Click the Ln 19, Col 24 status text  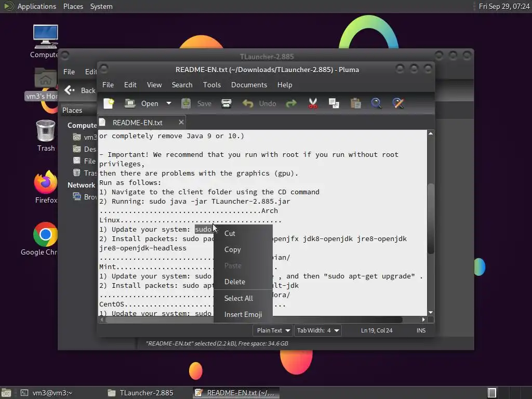[377, 330]
